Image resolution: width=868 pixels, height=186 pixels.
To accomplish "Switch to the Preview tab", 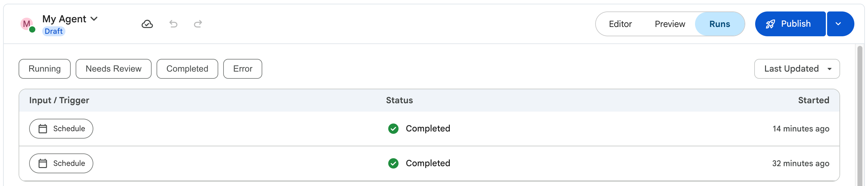I will pos(670,24).
